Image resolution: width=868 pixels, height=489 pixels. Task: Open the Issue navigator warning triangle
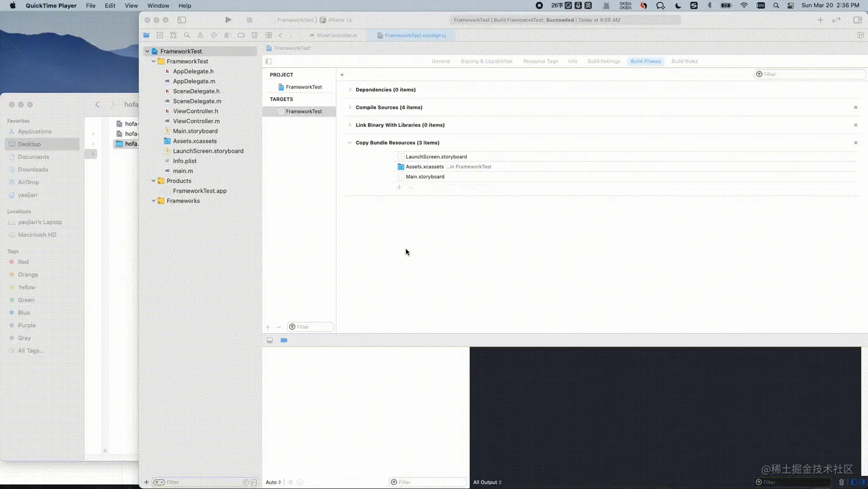200,35
